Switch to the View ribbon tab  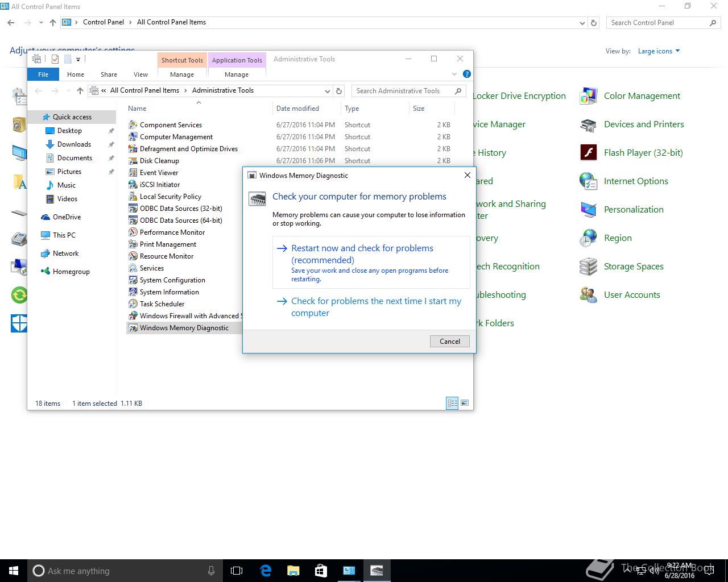point(140,74)
